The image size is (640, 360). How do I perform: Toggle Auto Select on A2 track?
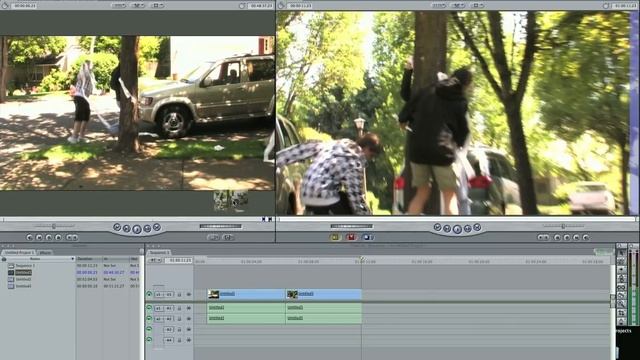(189, 319)
